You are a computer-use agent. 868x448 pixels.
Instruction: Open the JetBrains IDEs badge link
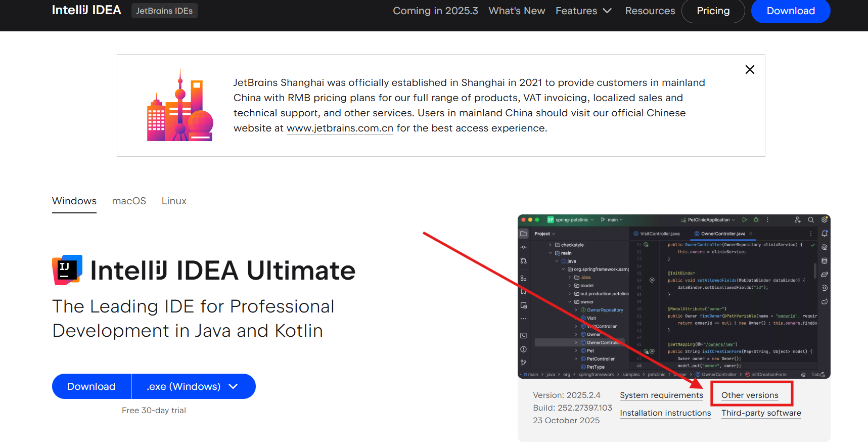pos(164,11)
